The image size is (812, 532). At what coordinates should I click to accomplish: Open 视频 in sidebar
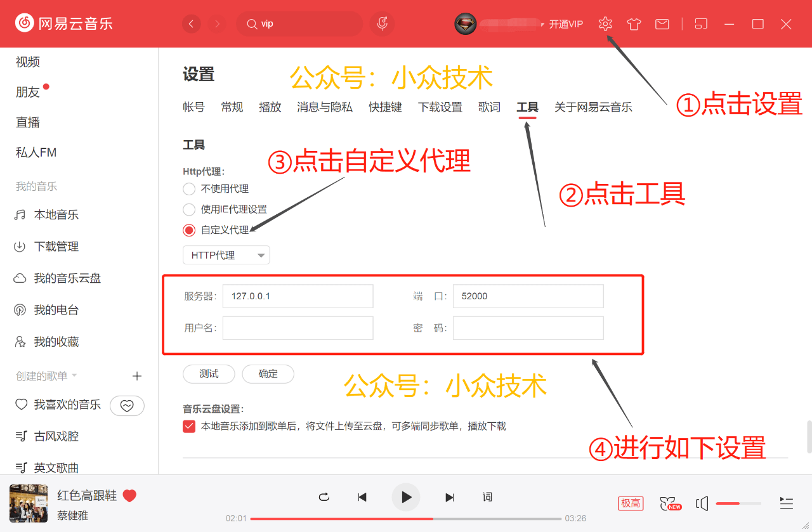pos(28,62)
